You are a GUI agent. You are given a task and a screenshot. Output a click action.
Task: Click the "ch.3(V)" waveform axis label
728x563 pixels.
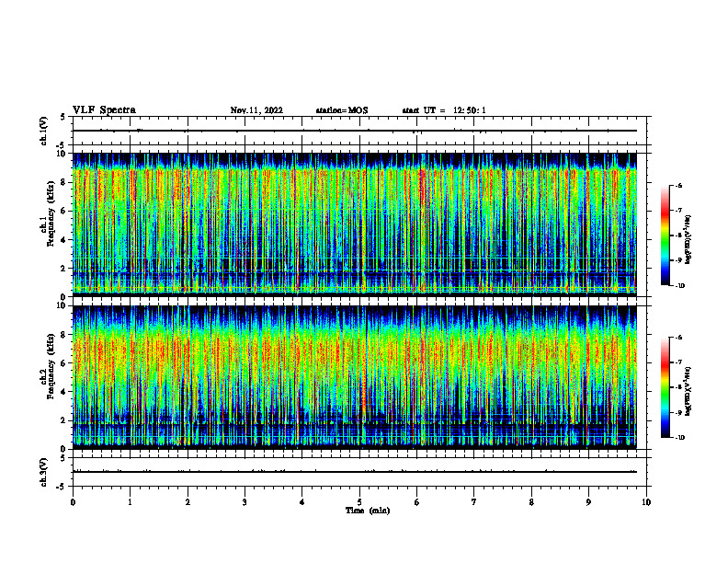(x=44, y=472)
